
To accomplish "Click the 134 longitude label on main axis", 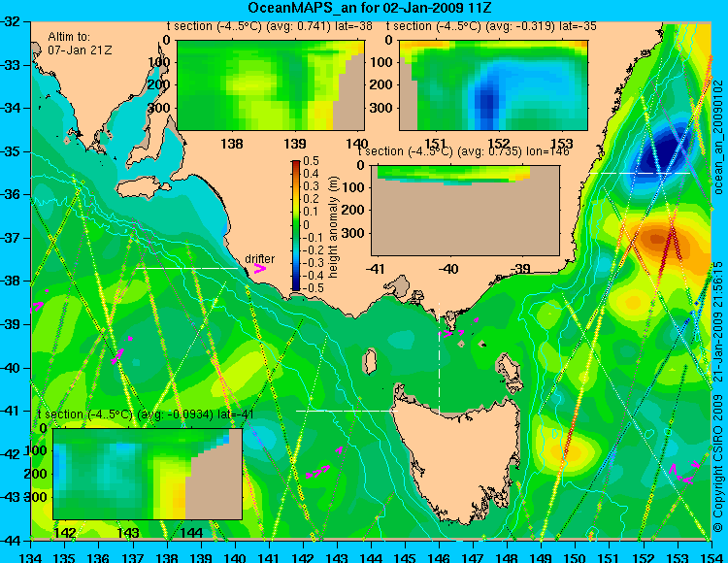I will coord(31,557).
